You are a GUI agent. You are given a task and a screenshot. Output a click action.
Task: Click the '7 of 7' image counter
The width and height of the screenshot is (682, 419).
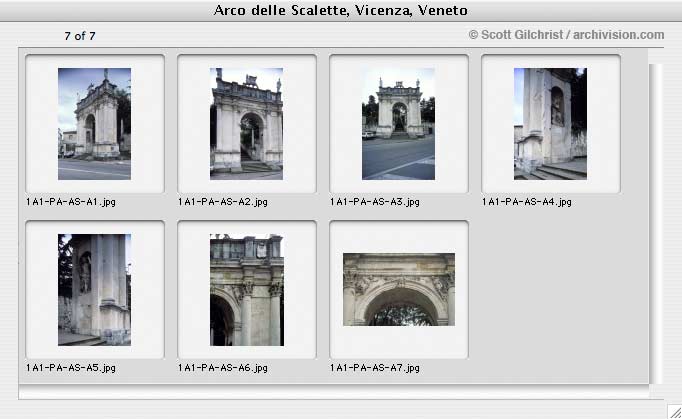80,36
